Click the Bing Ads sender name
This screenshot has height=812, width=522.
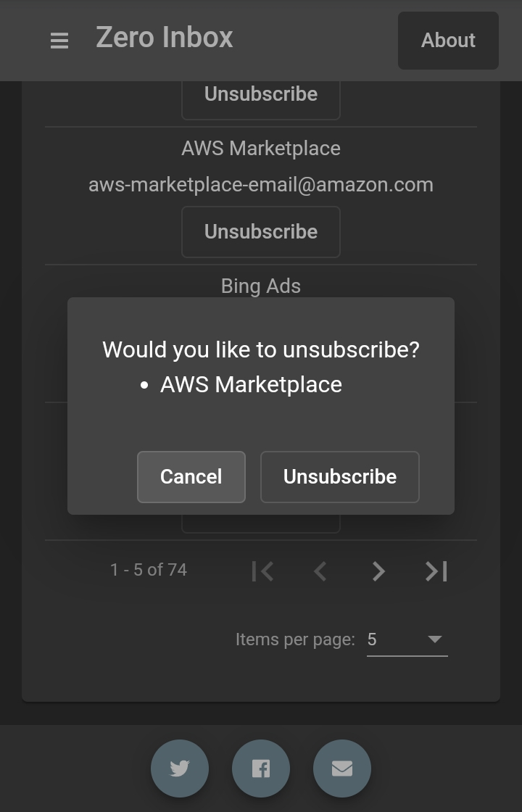(261, 286)
